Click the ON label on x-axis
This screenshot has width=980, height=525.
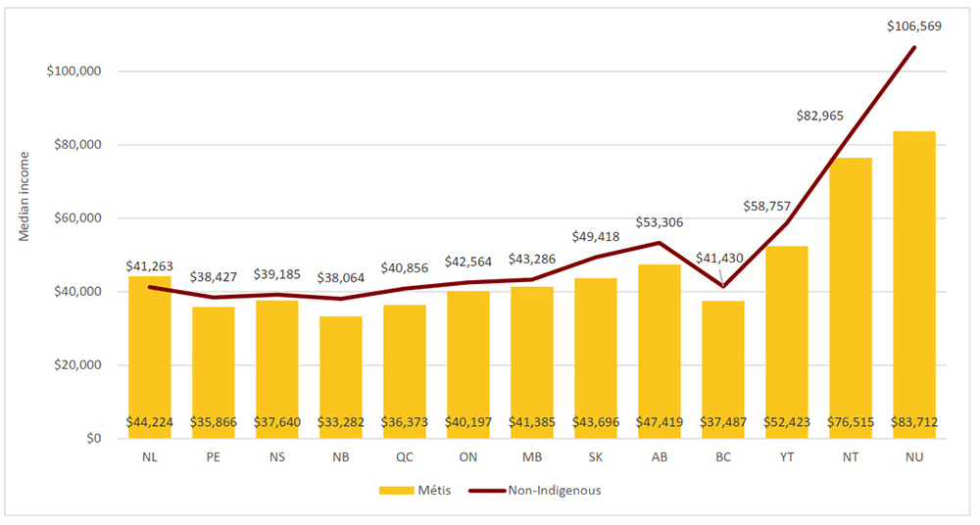tap(467, 456)
